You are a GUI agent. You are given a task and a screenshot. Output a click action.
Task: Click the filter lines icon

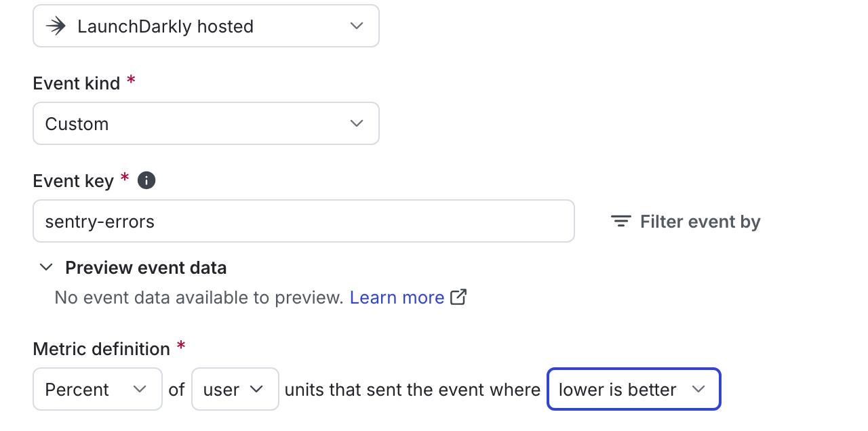(620, 222)
